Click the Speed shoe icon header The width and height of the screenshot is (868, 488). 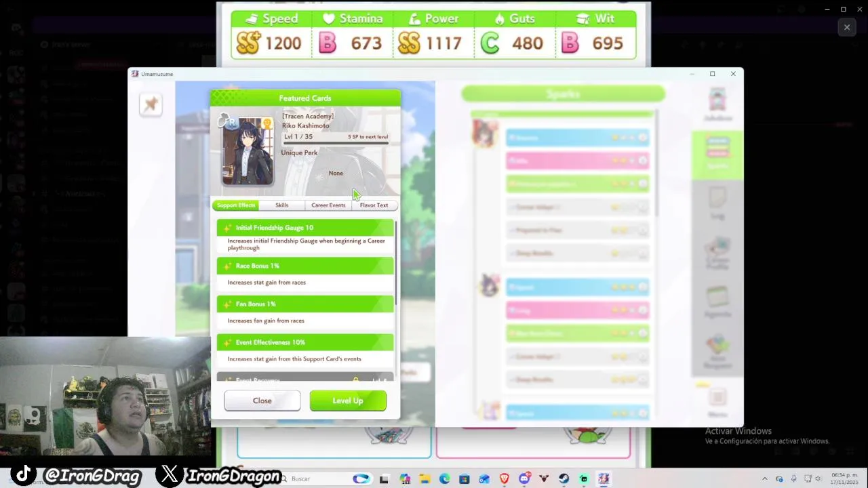(x=252, y=19)
